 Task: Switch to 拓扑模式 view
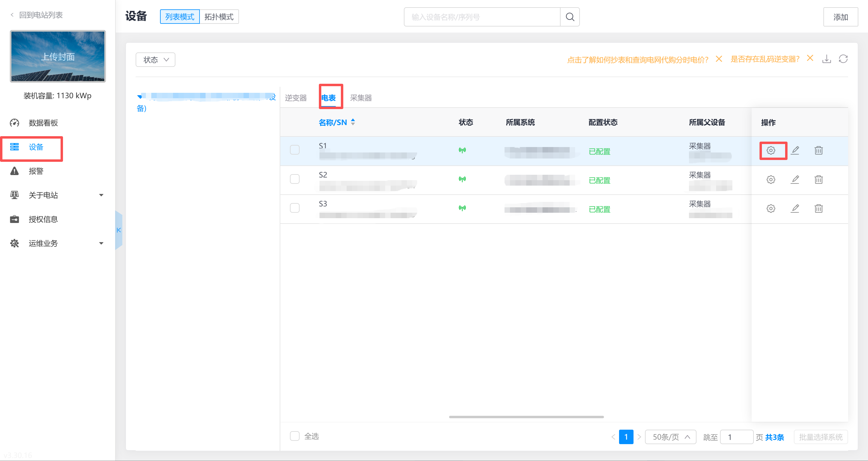[x=219, y=17]
